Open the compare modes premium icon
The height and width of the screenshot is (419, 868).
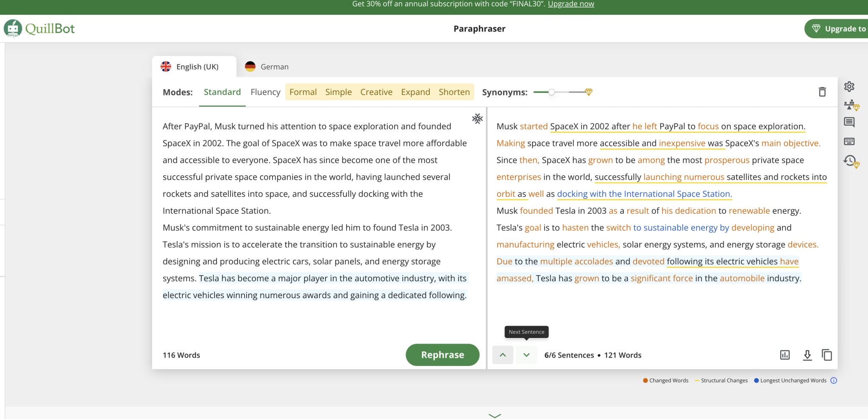coord(850,105)
